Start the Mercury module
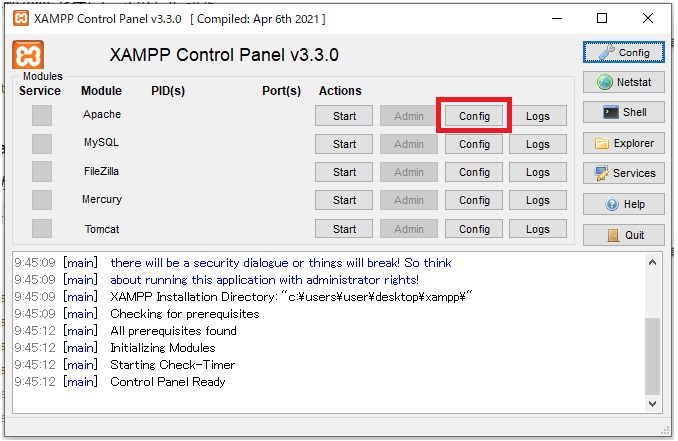The image size is (678, 441). point(344,200)
